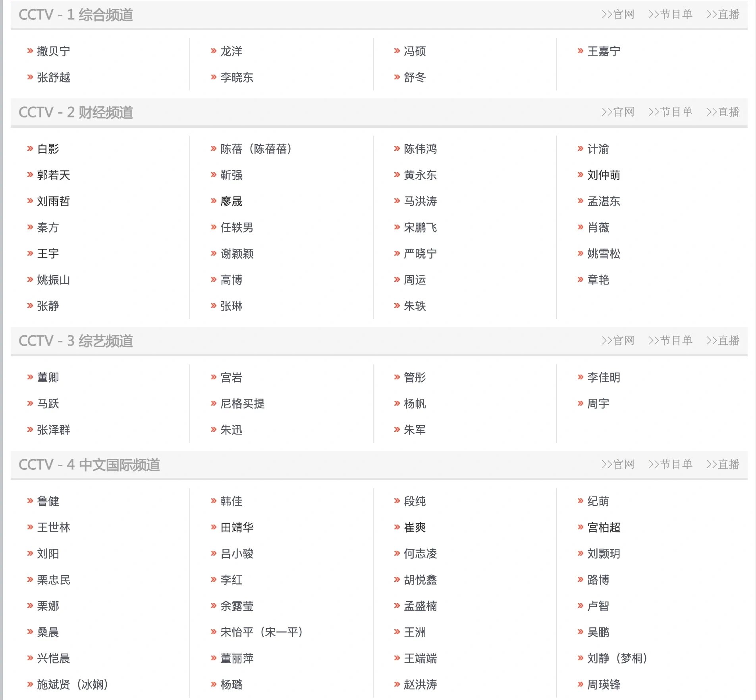Open the CCTV-1 综合频道 直播 link
This screenshot has height=700, width=756.
pos(723,15)
